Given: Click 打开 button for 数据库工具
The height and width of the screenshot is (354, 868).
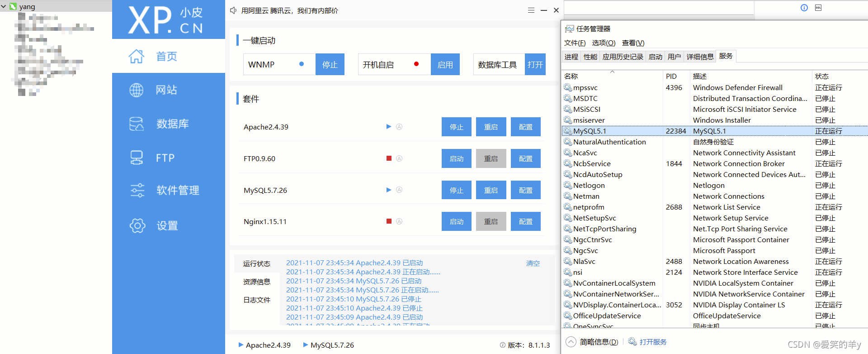Looking at the screenshot, I should click(x=535, y=64).
